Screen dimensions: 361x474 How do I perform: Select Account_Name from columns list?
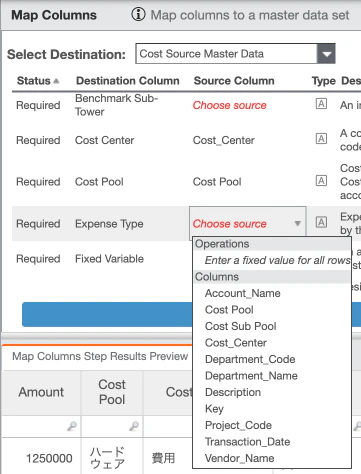pyautogui.click(x=243, y=293)
